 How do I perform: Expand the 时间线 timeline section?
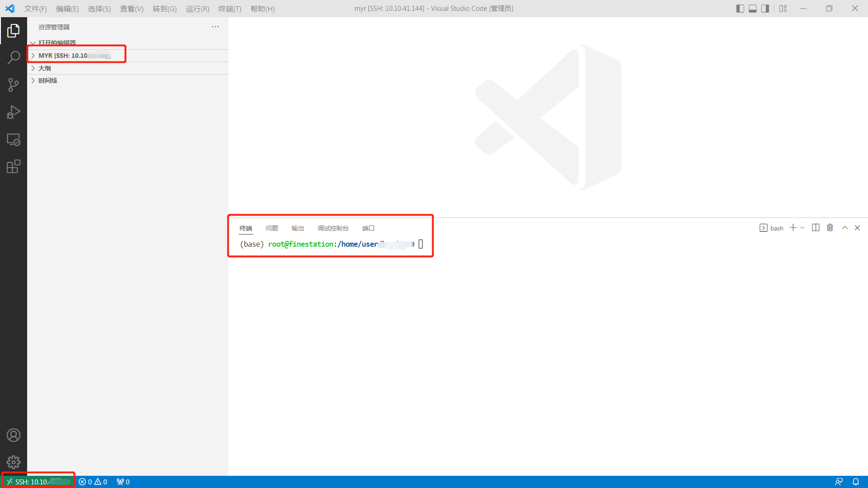point(128,80)
